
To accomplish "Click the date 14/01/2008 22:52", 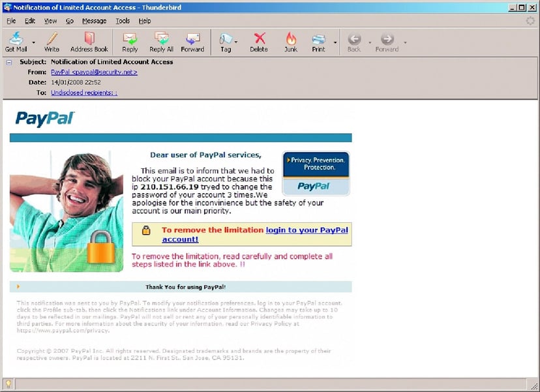I will click(76, 82).
